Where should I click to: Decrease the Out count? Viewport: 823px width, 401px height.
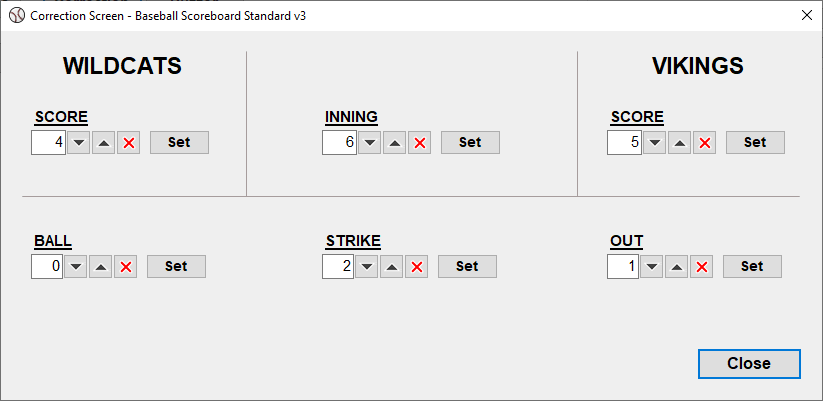point(652,267)
